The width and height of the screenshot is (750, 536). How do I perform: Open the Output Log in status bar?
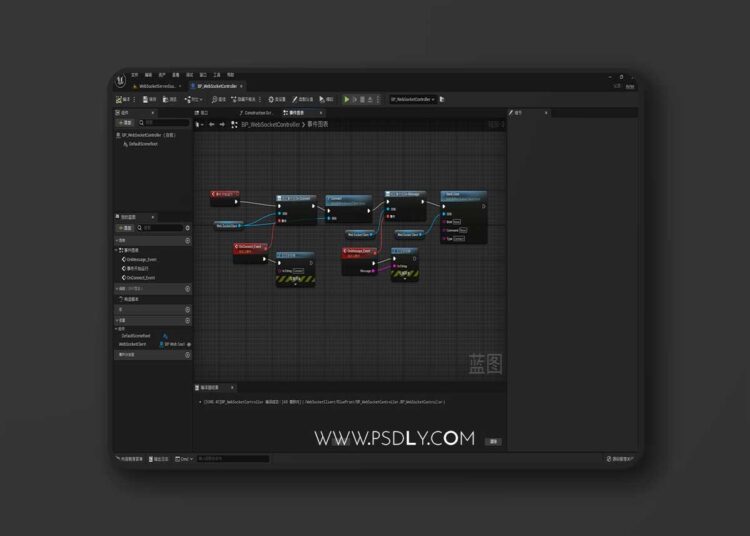click(159, 459)
